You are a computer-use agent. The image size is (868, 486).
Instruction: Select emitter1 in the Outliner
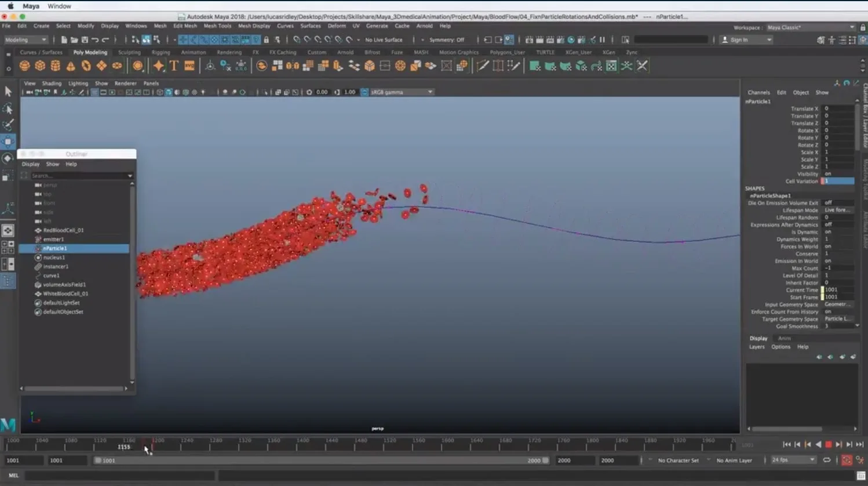(53, 239)
